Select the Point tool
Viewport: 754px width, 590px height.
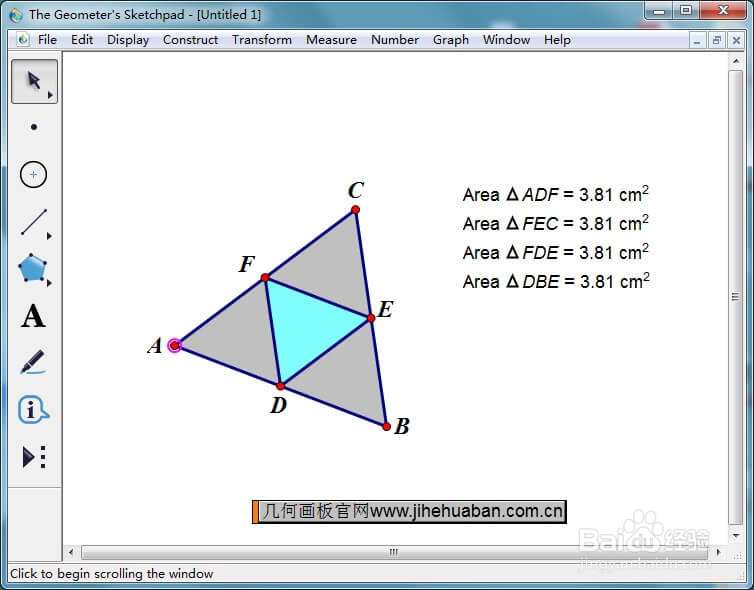34,127
